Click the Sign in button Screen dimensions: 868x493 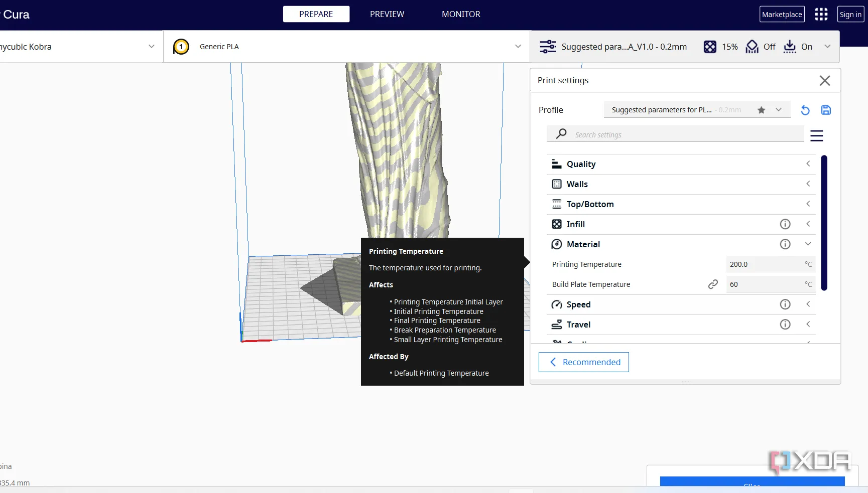click(x=850, y=14)
